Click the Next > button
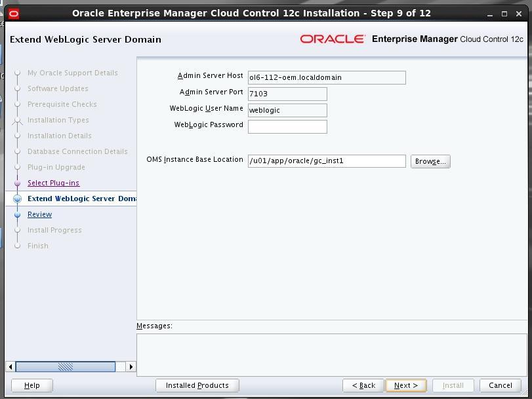The image size is (532, 399). (x=406, y=385)
